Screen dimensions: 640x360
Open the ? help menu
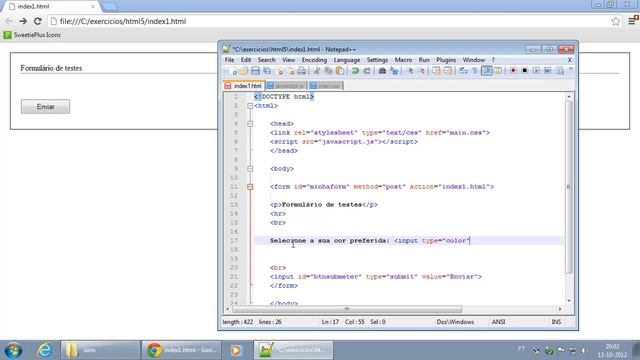493,60
